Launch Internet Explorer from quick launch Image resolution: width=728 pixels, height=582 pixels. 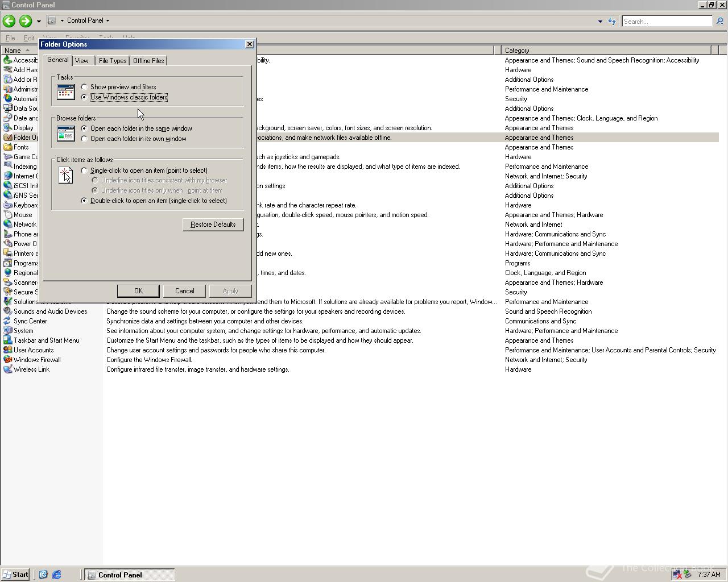pyautogui.click(x=57, y=575)
